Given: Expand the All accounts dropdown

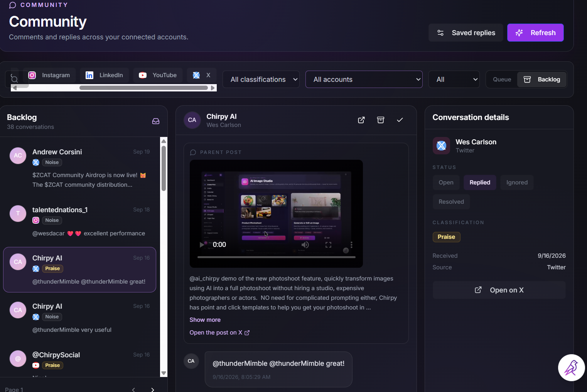Looking at the screenshot, I should pyautogui.click(x=364, y=79).
